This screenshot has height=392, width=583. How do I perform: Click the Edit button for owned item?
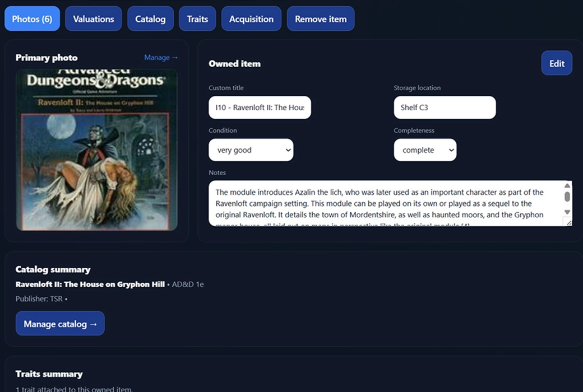point(556,63)
